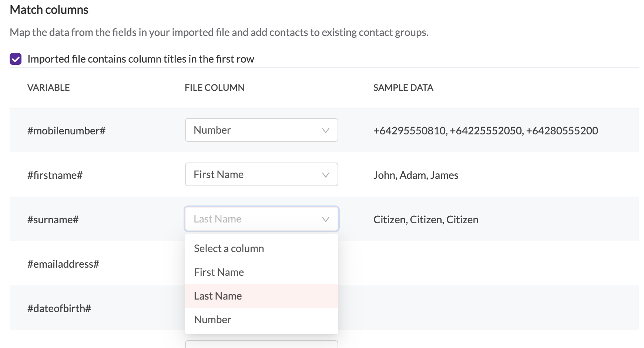Pick 'First Name' from the open dropdown list
The image size is (644, 348).
tap(219, 272)
